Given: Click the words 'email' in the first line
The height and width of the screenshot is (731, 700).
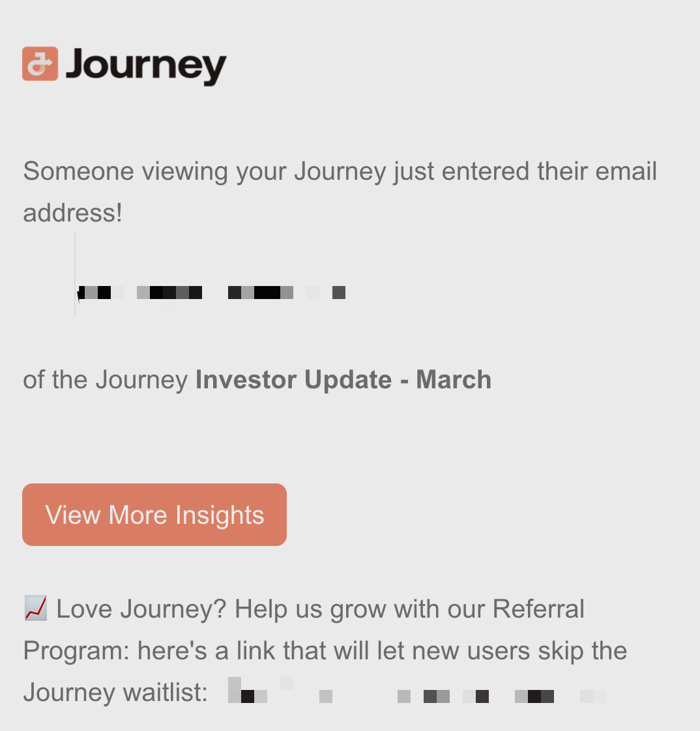Looking at the screenshot, I should pos(626,171).
